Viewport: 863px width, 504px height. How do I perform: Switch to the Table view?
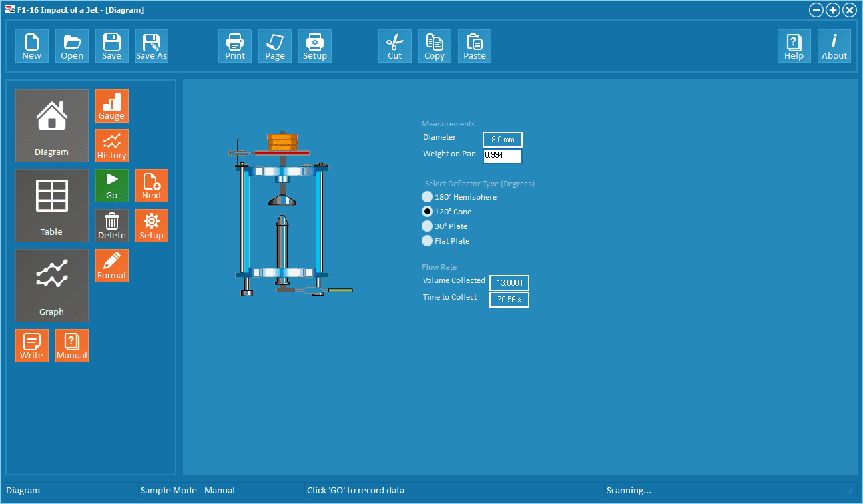click(52, 205)
